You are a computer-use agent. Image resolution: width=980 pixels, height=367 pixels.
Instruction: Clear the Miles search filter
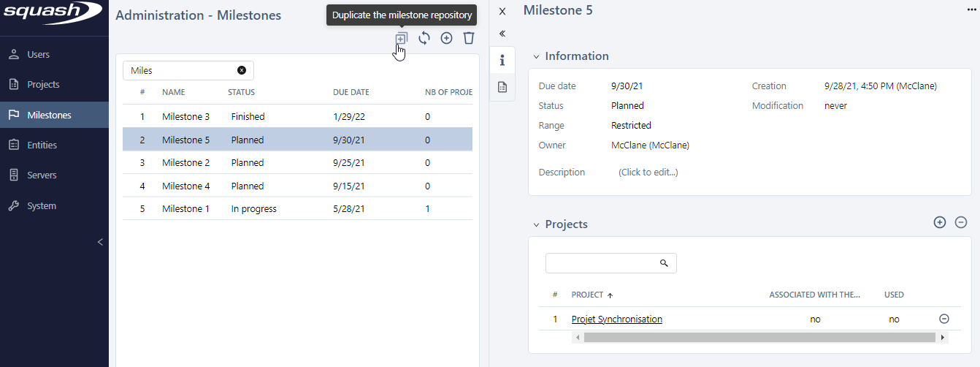[242, 70]
